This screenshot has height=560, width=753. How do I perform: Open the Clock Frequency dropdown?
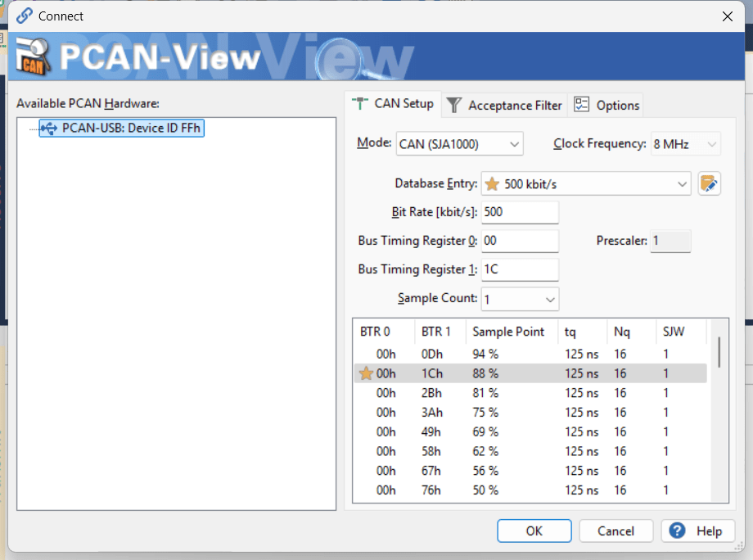click(x=685, y=144)
